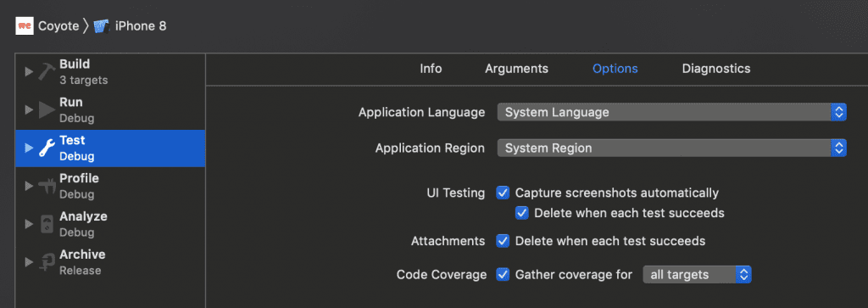Select the Analyze Debug action row
This screenshot has width=868, height=308.
point(110,224)
